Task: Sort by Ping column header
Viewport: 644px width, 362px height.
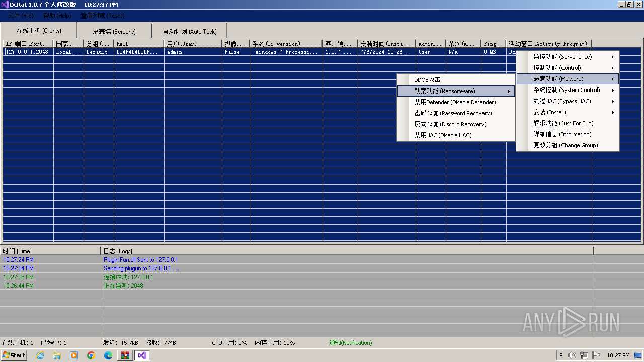Action: pos(494,44)
